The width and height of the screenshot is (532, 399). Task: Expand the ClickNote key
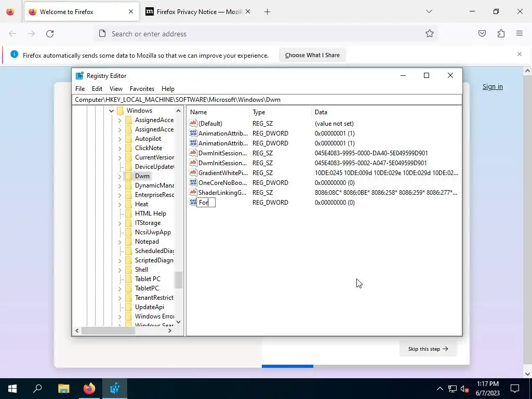(119, 148)
